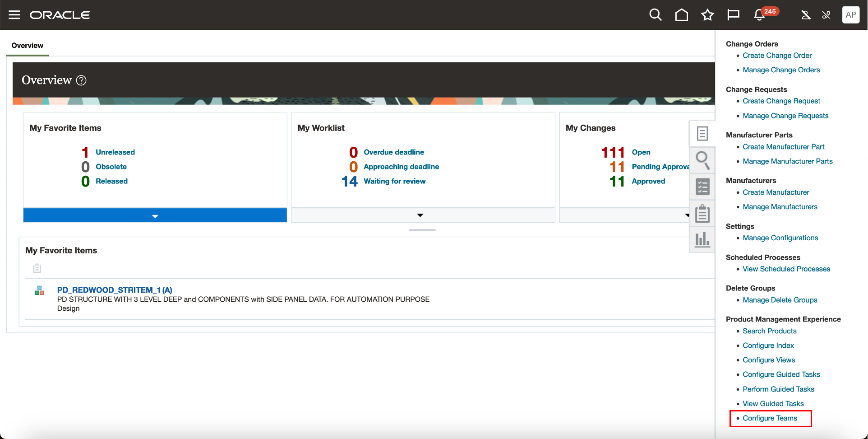
Task: Open the Watchlist flag icon
Action: click(x=733, y=15)
